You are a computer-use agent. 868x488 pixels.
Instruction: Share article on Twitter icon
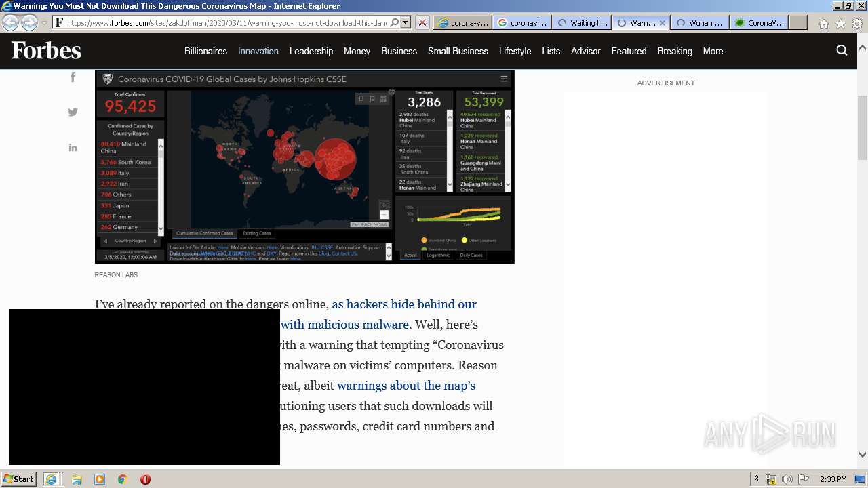pos(73,113)
